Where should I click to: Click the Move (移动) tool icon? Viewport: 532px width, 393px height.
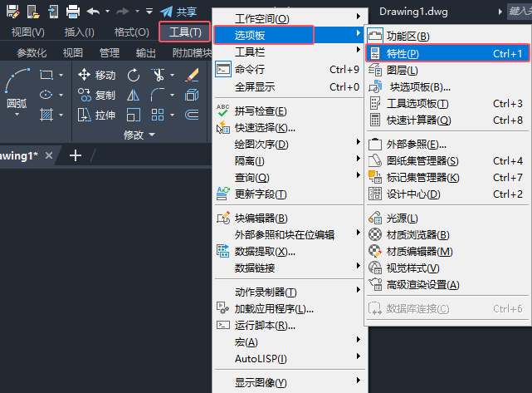pyautogui.click(x=84, y=75)
